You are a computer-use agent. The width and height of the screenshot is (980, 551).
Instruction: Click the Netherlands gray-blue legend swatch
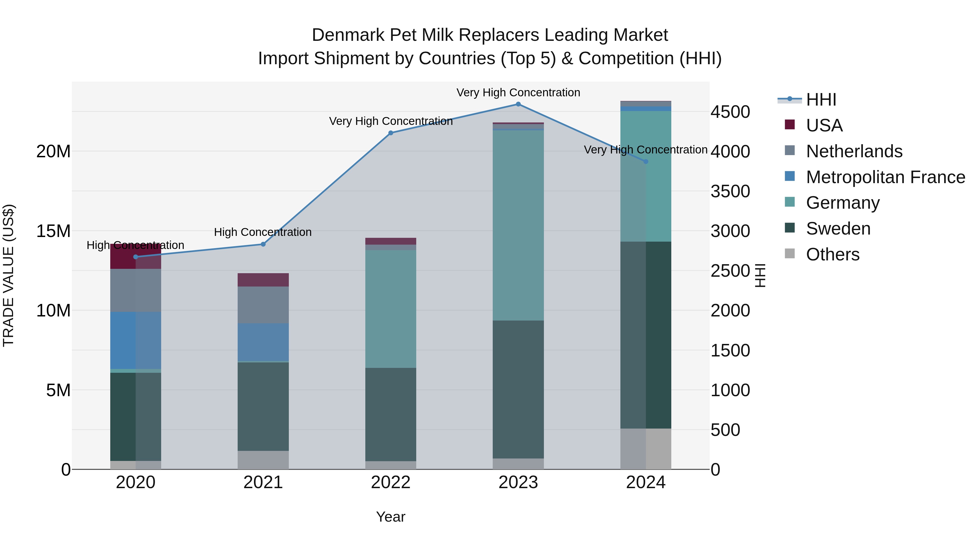pyautogui.click(x=790, y=150)
